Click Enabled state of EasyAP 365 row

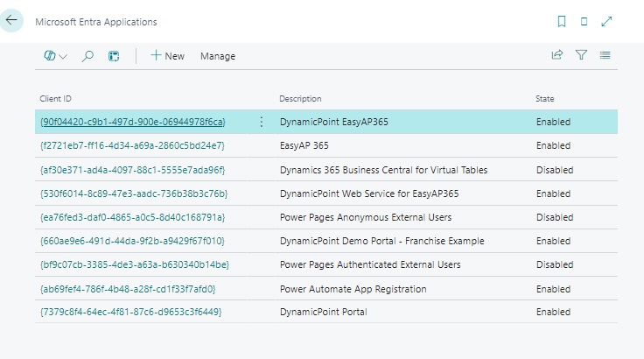point(553,145)
